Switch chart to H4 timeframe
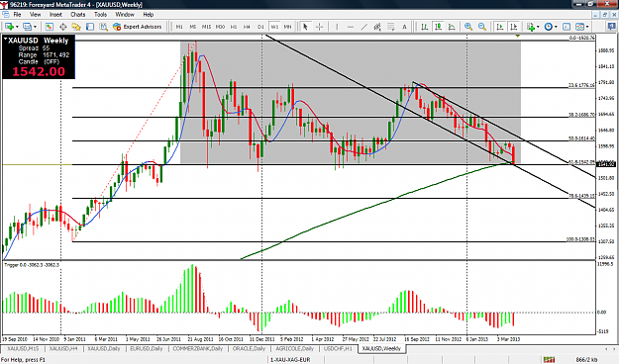Image resolution: width=619 pixels, height=364 pixels. 248,27
